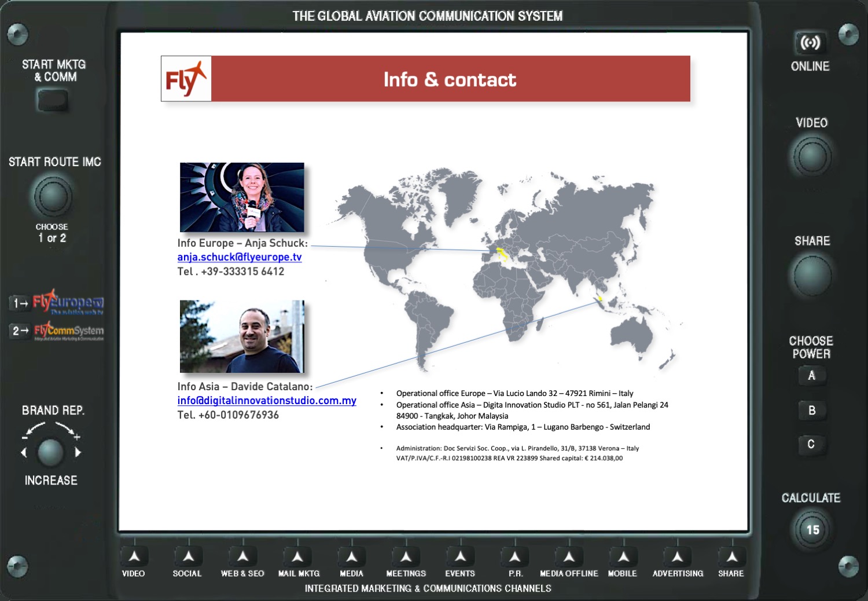Click 'Info Asia – Davide Catalano:' label
The width and height of the screenshot is (868, 601).
click(x=245, y=387)
